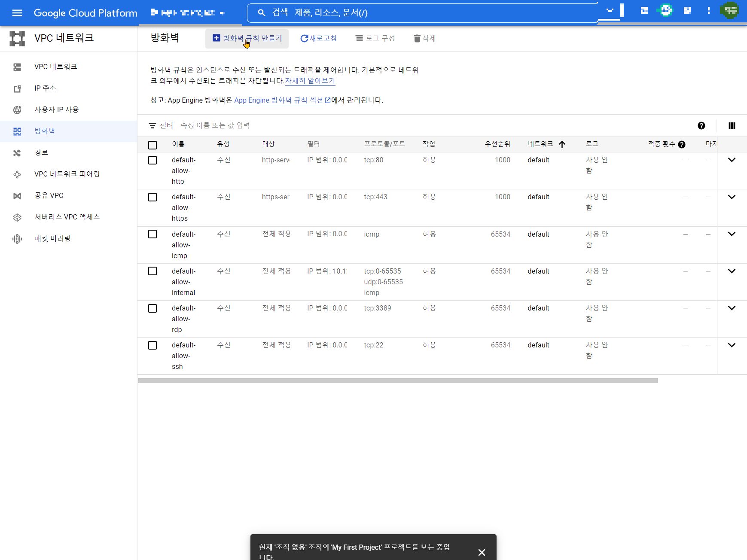Sort table by 이름 column header
This screenshot has width=747, height=560.
pyautogui.click(x=178, y=144)
